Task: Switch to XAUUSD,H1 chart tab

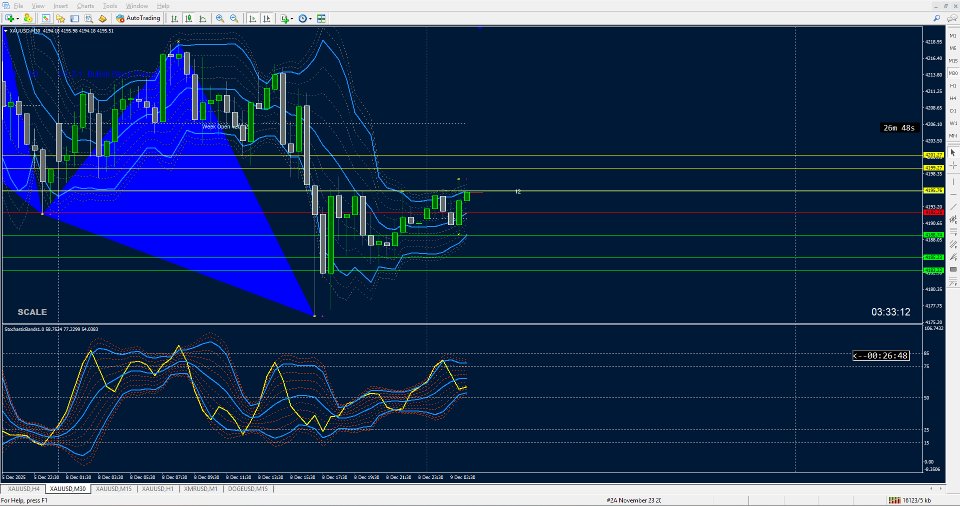Action: click(157, 489)
